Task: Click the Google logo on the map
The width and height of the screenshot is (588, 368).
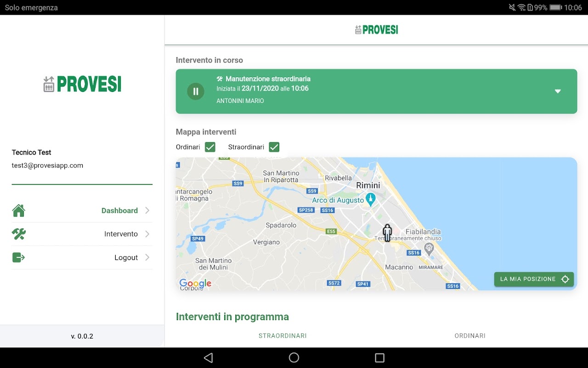Action: pos(195,283)
